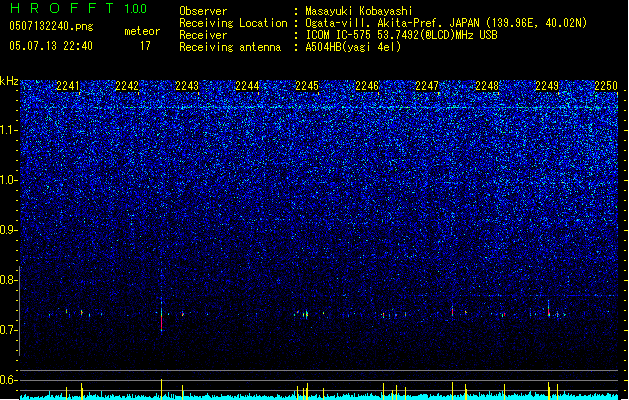Click the 2245 time marker
Screen dimensions: 629x400
307,86
